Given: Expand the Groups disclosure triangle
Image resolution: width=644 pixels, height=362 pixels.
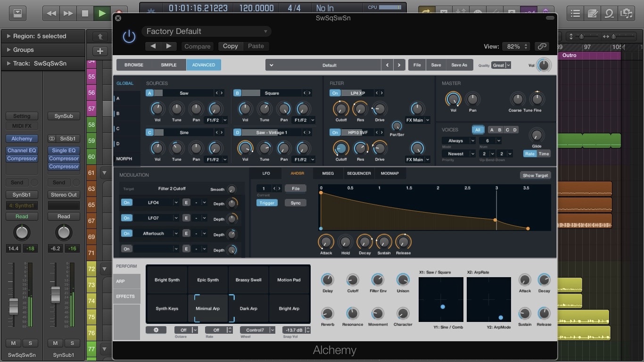Looking at the screenshot, I should click(x=8, y=49).
